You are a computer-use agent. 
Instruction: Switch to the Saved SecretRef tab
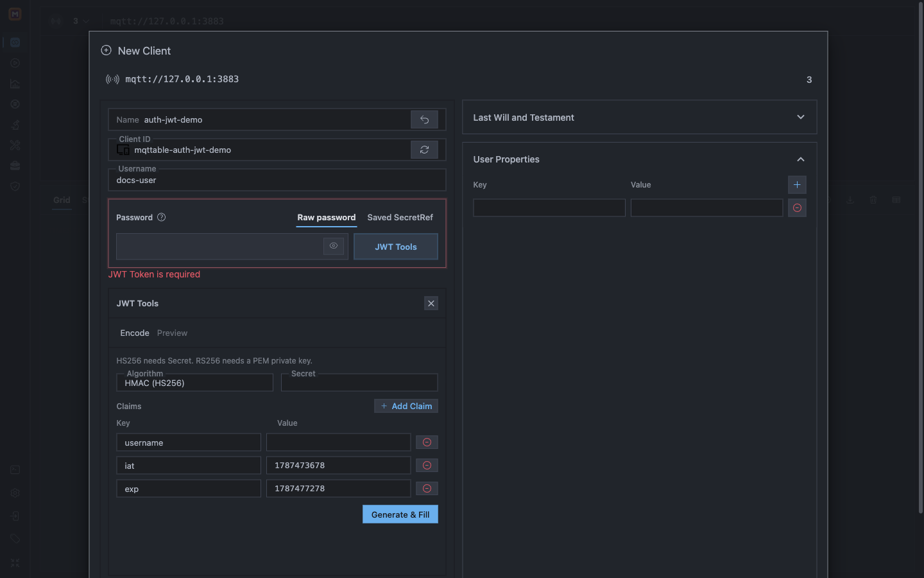pyautogui.click(x=400, y=218)
